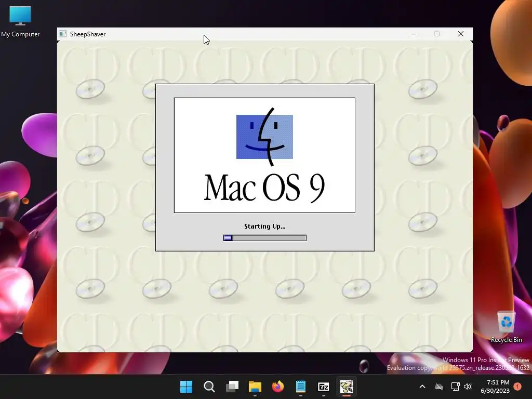Viewport: 532px width, 399px height.
Task: Open notification bell badge
Action: pyautogui.click(x=517, y=387)
